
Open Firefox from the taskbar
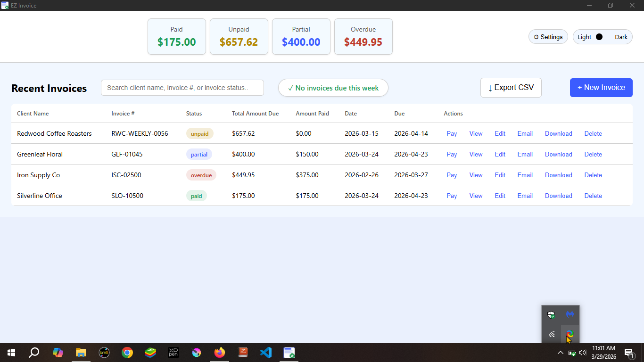(219, 352)
